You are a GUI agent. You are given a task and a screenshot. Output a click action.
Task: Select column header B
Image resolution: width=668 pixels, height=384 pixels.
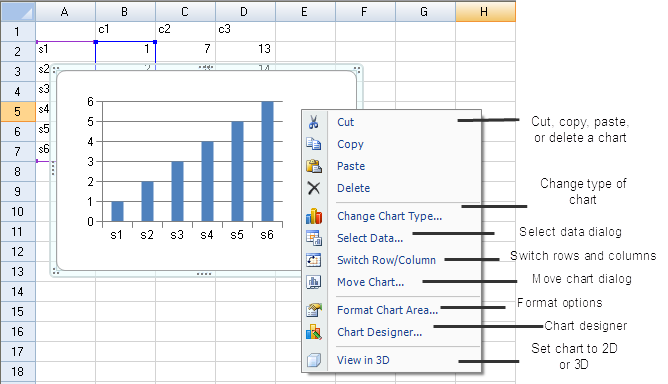click(125, 12)
